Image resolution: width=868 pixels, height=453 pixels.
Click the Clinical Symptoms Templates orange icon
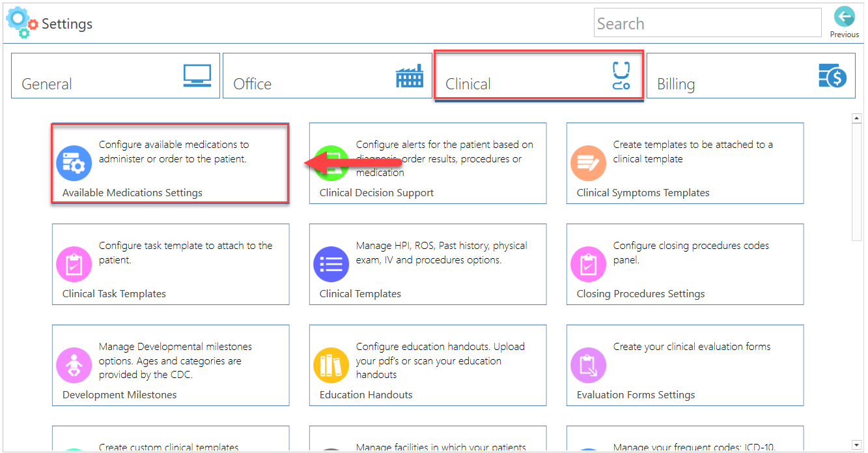588,163
